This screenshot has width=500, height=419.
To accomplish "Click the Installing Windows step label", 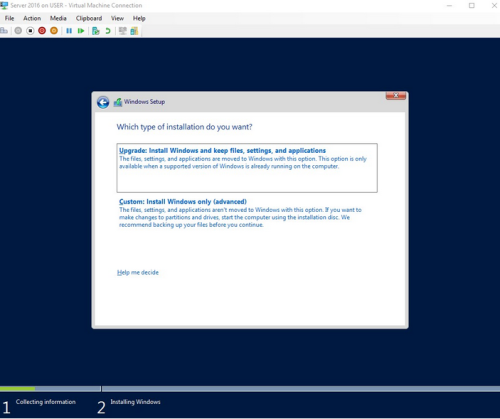I will click(x=135, y=402).
